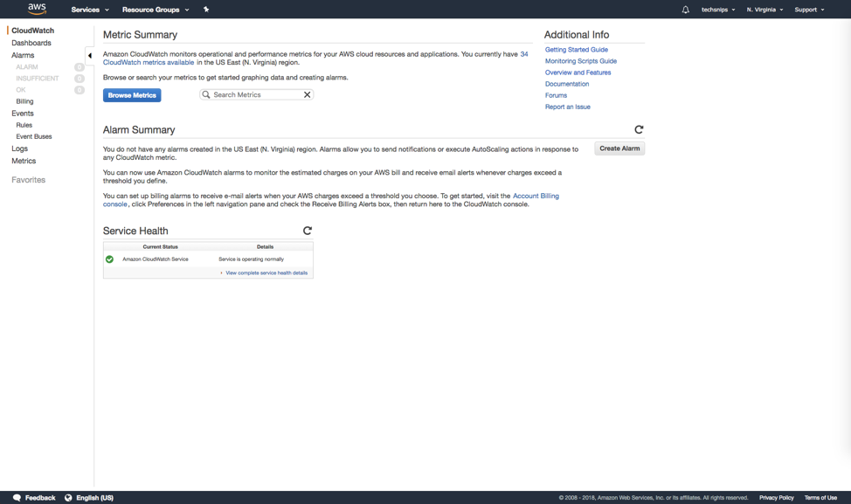
Task: Click the Favorites sidebar heading
Action: coord(29,180)
